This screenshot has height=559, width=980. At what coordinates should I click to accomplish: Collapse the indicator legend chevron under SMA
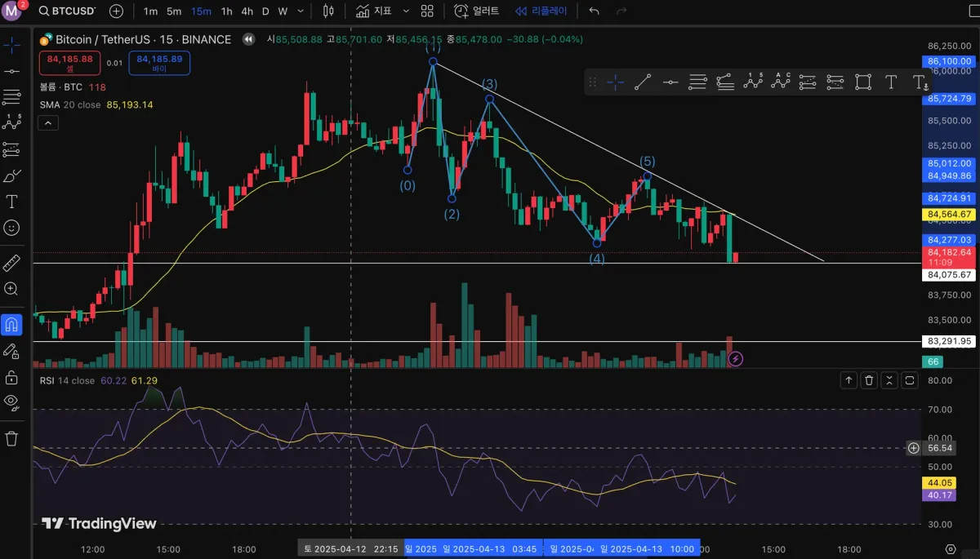48,123
